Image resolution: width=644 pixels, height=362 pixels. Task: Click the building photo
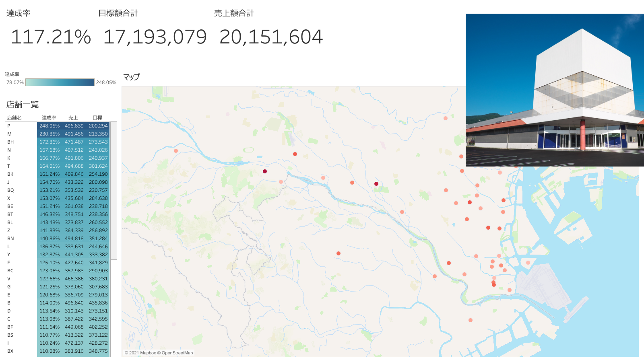pos(555,90)
